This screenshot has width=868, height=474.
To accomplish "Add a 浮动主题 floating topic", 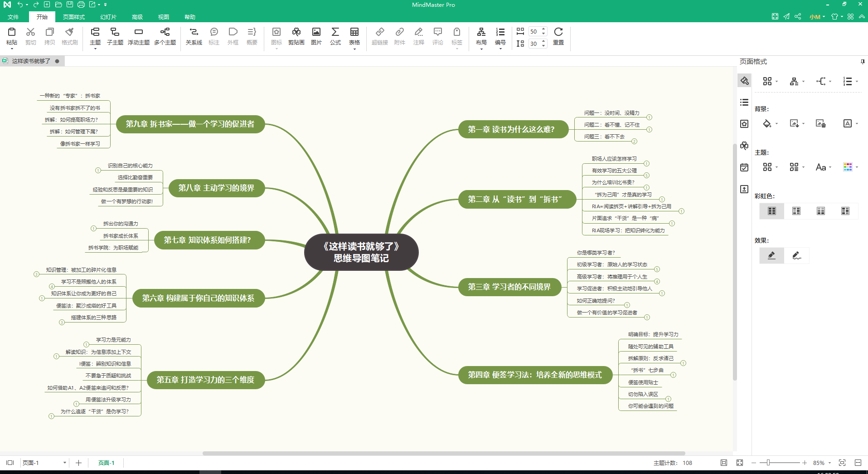I will pyautogui.click(x=139, y=36).
